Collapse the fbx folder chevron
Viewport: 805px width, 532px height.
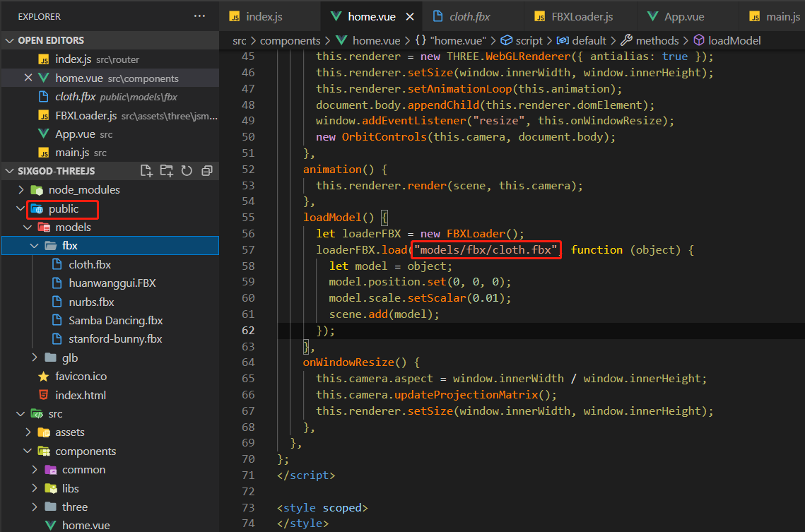[35, 246]
